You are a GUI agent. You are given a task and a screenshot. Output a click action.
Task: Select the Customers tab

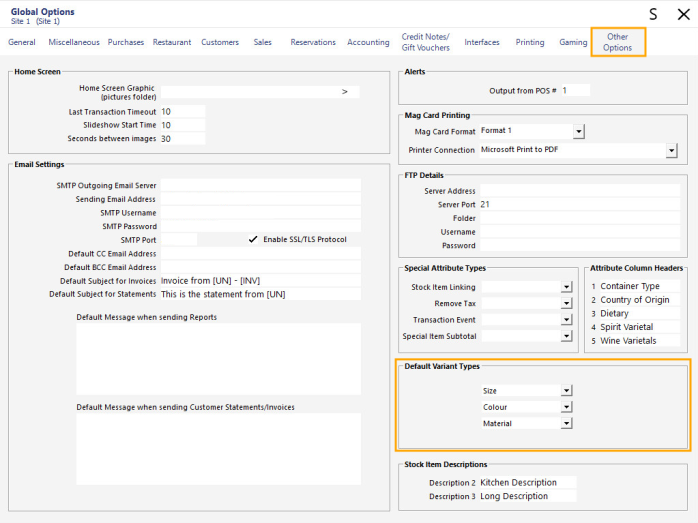[220, 42]
